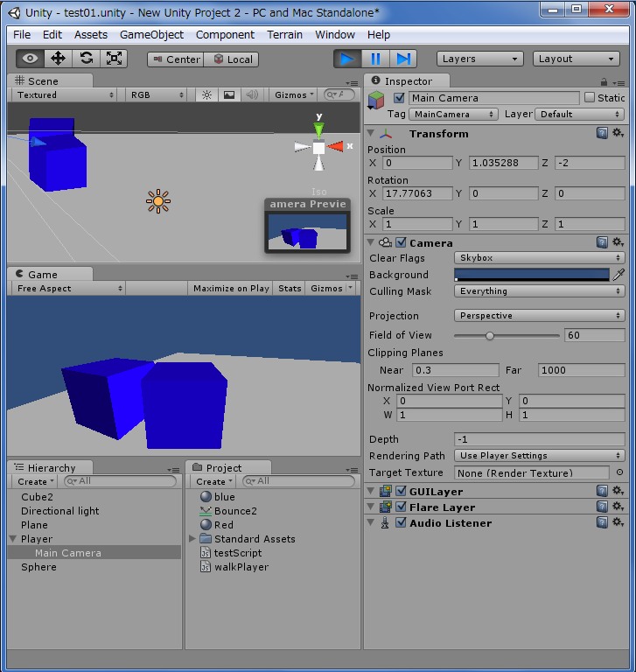Disable the GUILayer component checkbox
Viewport: 636px width, 672px height.
401,491
